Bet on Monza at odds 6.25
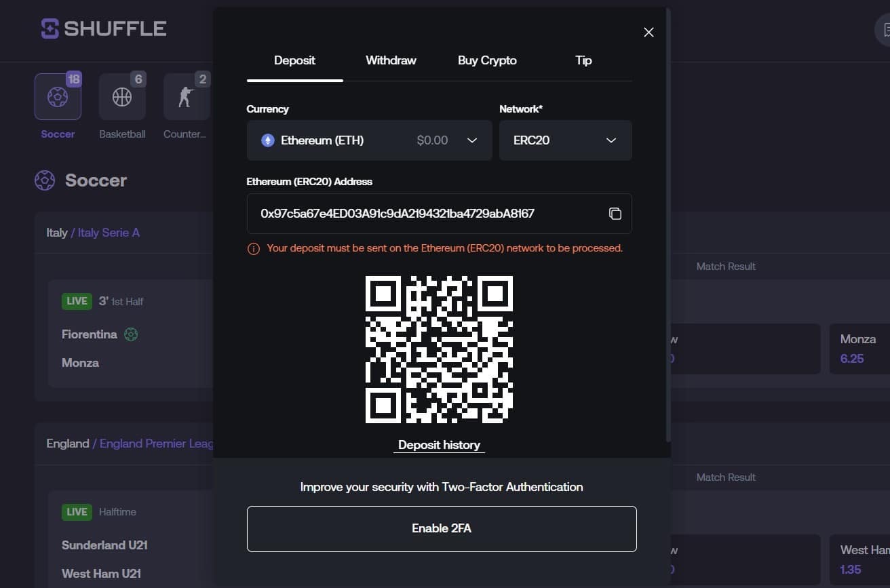 click(x=859, y=349)
